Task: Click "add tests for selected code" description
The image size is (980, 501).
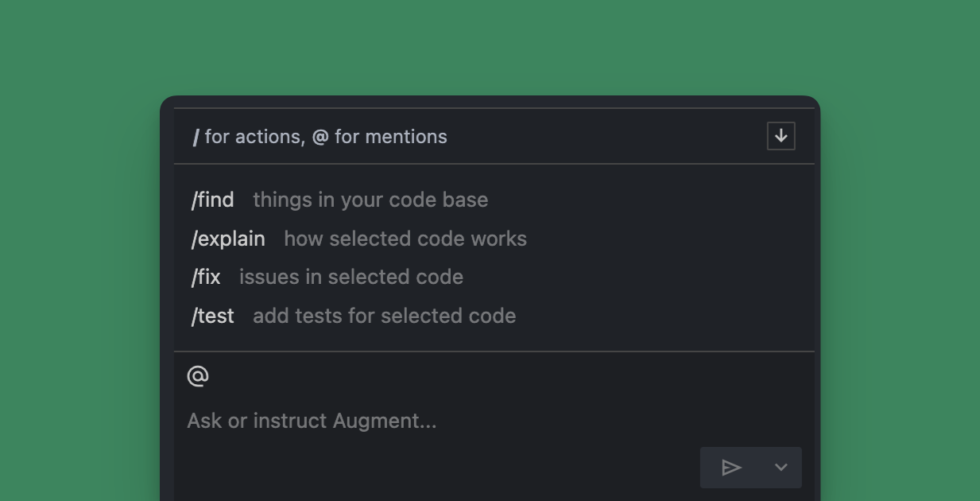Action: tap(385, 316)
